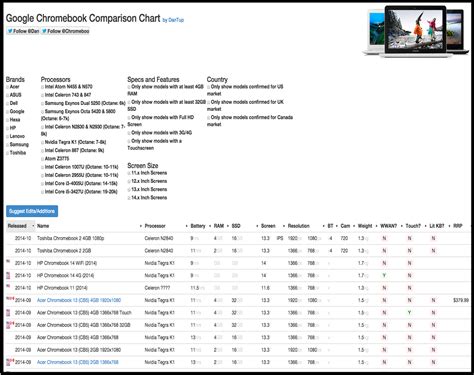Check the 14.x Inch Screens filter
Viewport: 474px width, 375px height.
click(129, 198)
